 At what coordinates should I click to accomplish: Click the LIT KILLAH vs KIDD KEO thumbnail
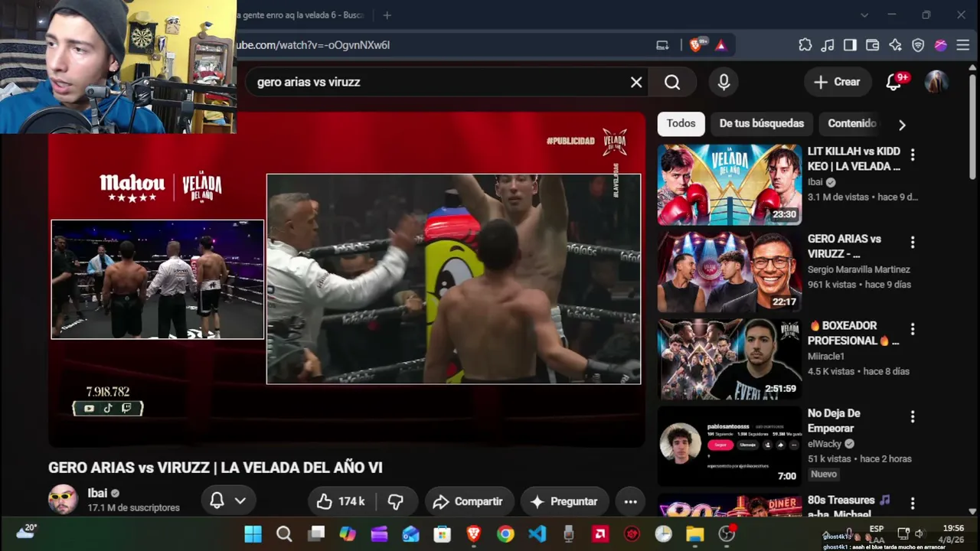[730, 184]
